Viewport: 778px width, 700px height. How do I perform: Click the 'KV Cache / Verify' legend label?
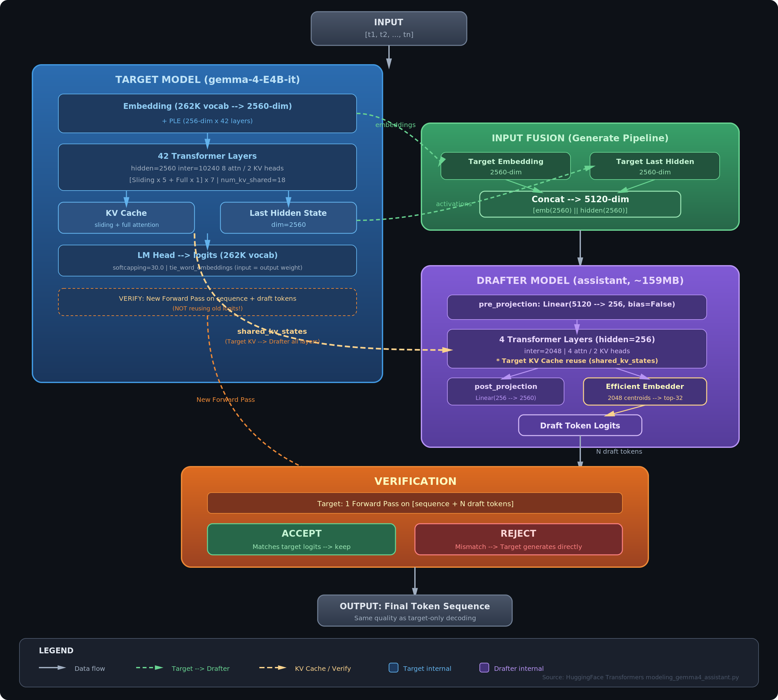tap(323, 669)
